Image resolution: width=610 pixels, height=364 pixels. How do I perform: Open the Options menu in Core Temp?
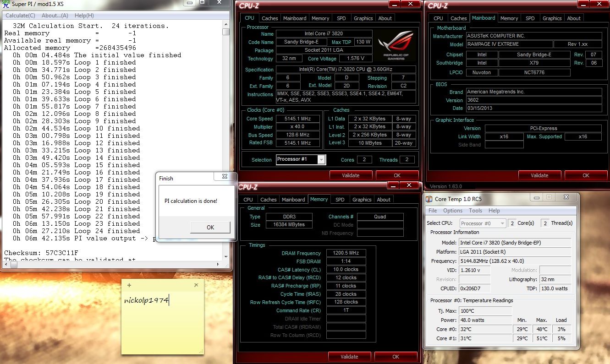[453, 211]
